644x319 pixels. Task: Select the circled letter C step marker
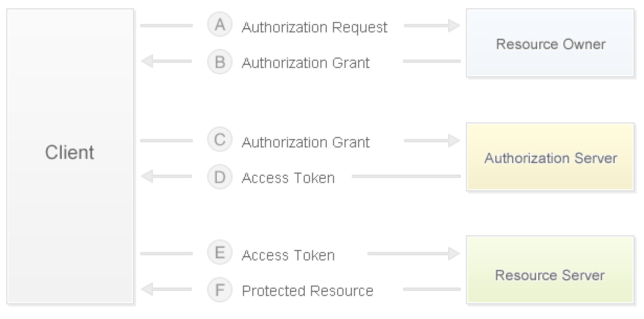220,141
